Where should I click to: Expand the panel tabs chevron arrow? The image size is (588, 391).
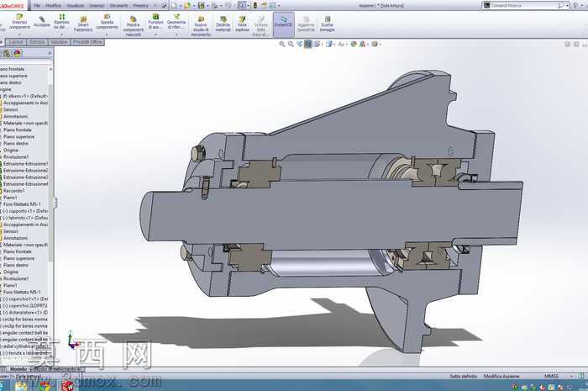click(50, 54)
